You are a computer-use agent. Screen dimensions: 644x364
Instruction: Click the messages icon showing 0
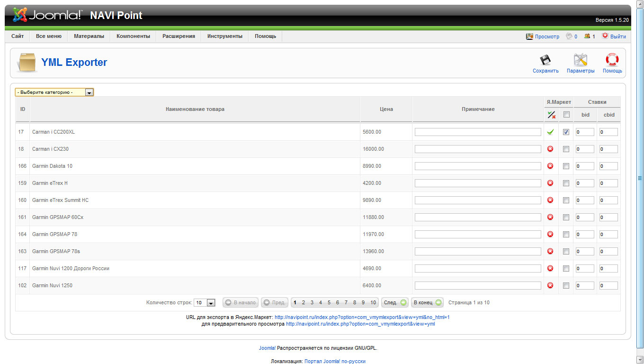pos(569,36)
